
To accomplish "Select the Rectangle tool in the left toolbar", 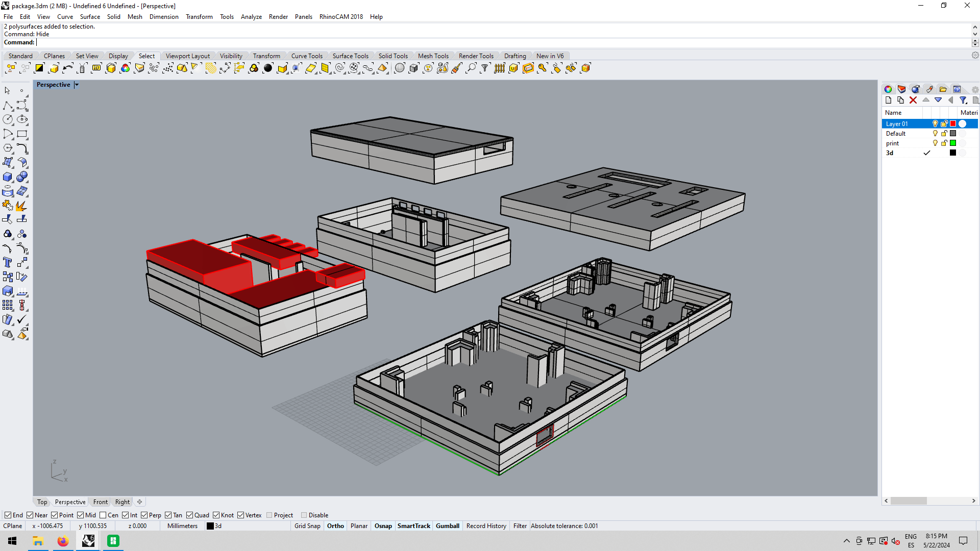I will click(x=22, y=134).
